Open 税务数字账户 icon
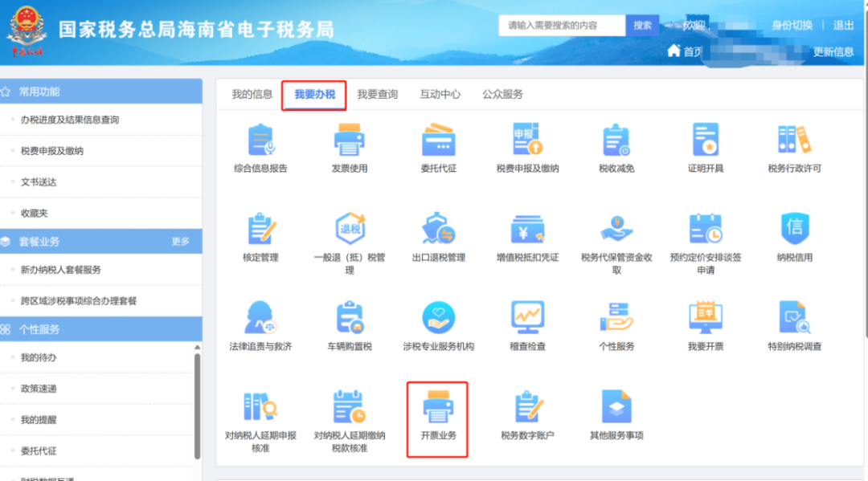Image resolution: width=868 pixels, height=481 pixels. click(x=527, y=407)
